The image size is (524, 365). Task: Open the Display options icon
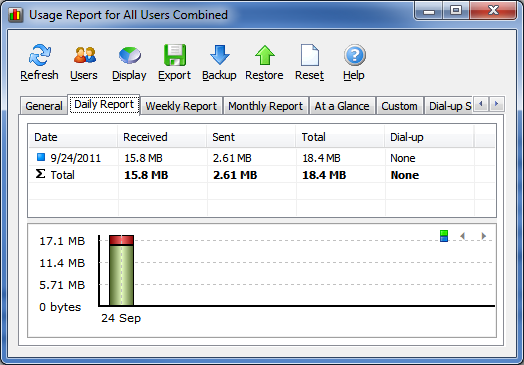point(130,55)
